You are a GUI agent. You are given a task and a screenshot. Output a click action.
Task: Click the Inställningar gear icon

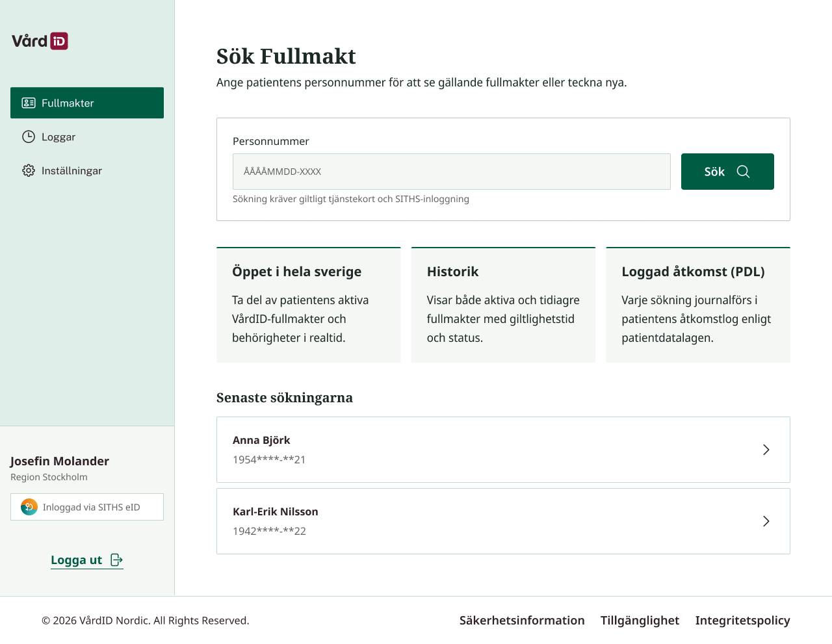(x=29, y=170)
